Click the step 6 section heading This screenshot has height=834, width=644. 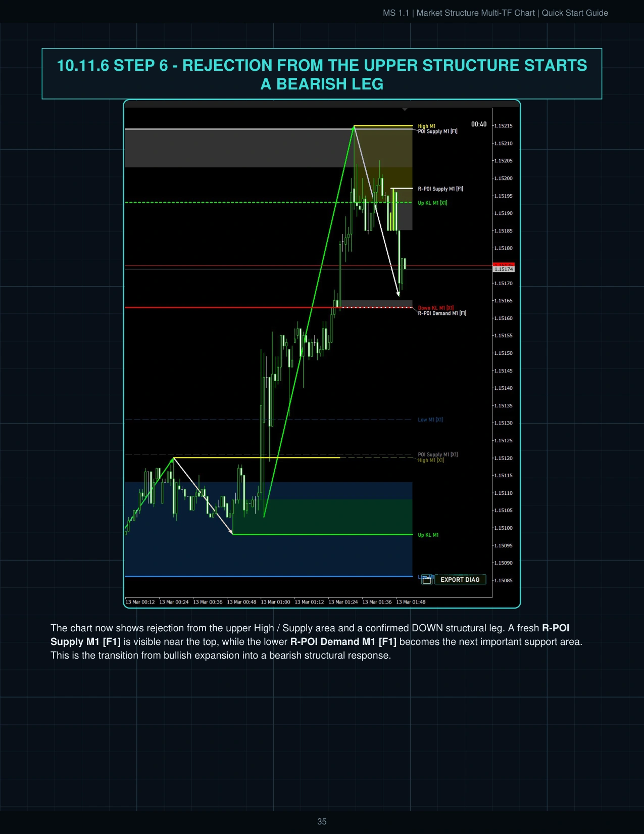tap(322, 74)
